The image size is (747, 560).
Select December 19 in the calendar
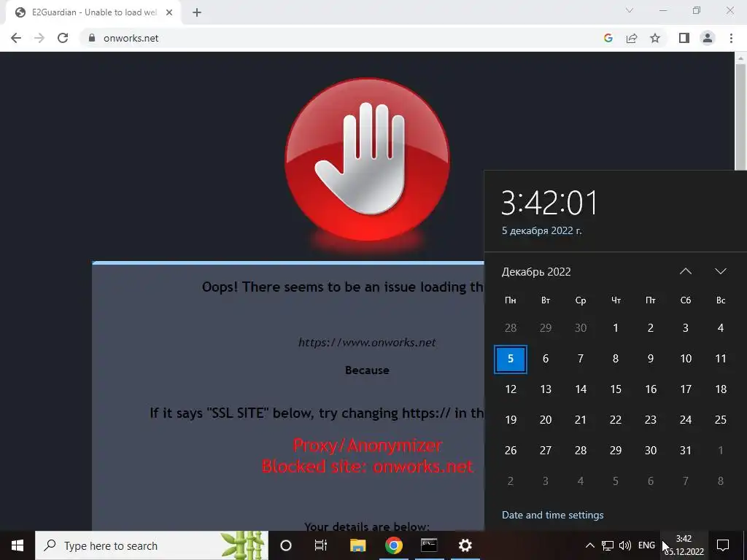(x=510, y=419)
